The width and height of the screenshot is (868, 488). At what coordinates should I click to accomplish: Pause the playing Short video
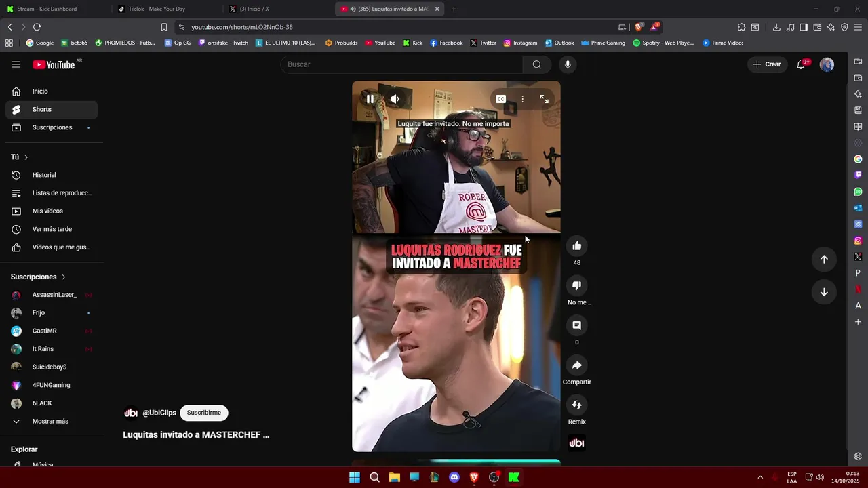point(370,99)
